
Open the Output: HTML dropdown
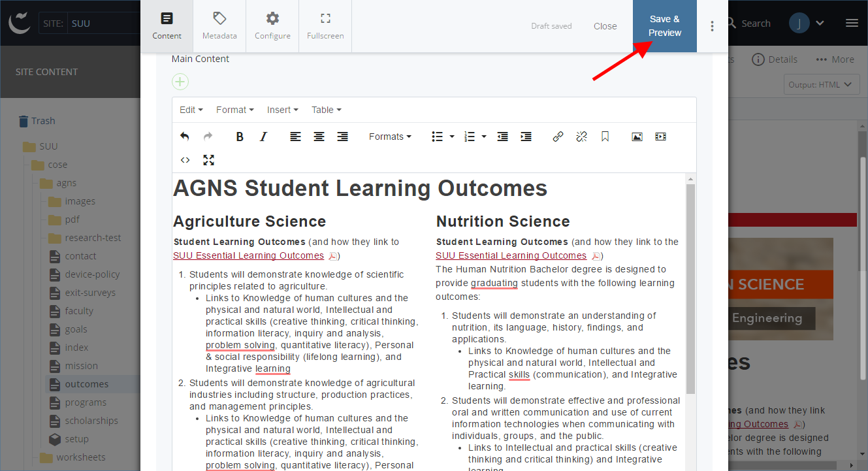(821, 84)
